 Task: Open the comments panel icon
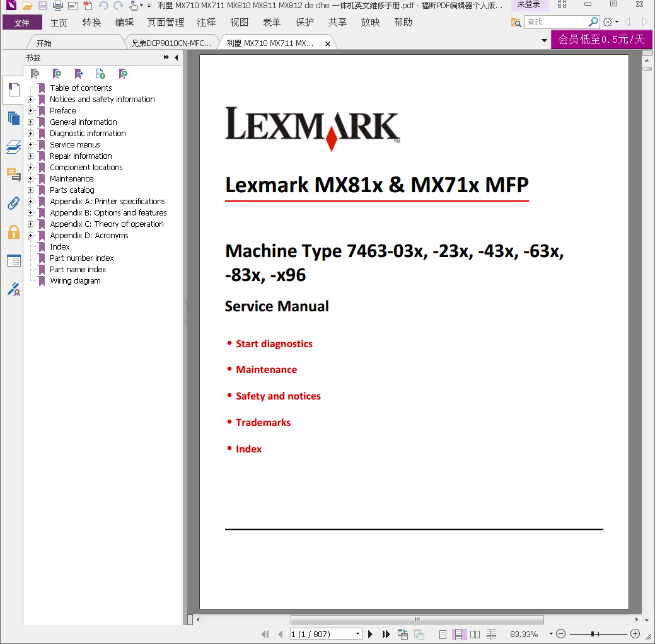[x=13, y=175]
